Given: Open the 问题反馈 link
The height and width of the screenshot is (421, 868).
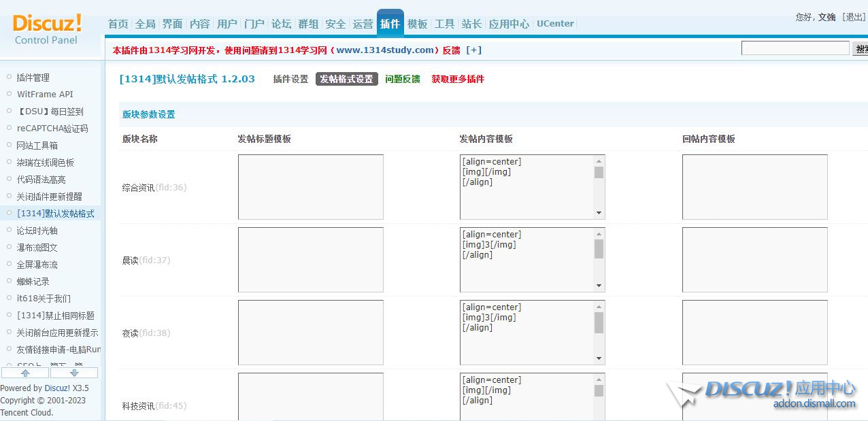Looking at the screenshot, I should pos(403,79).
